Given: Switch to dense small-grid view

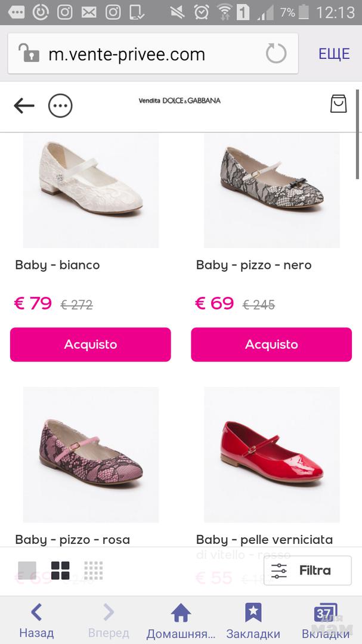Looking at the screenshot, I should point(94,571).
